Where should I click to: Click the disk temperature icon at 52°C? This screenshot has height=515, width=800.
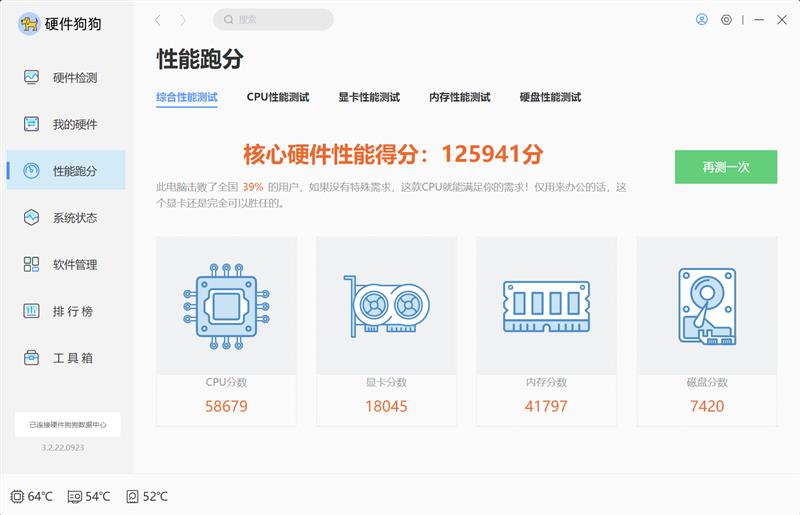pyautogui.click(x=132, y=496)
